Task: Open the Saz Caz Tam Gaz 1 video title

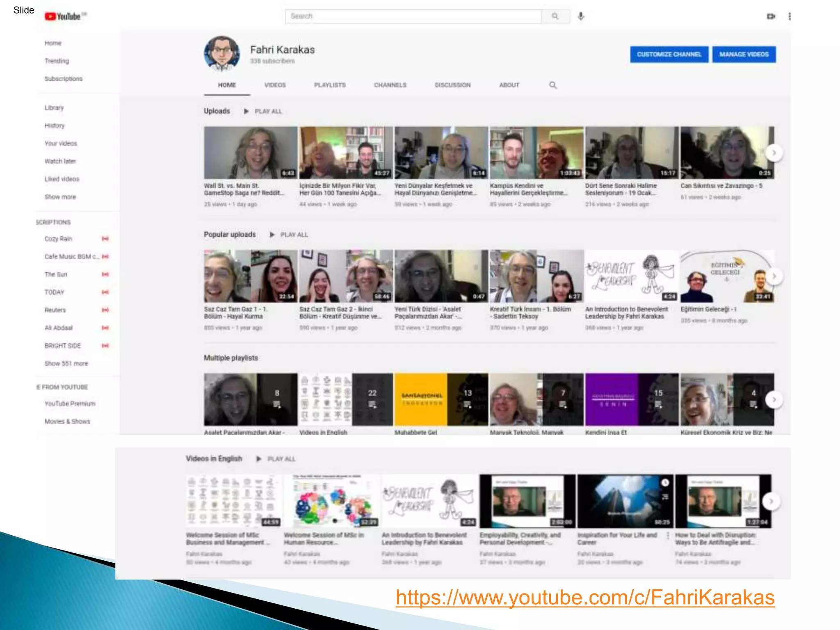Action: pos(236,313)
